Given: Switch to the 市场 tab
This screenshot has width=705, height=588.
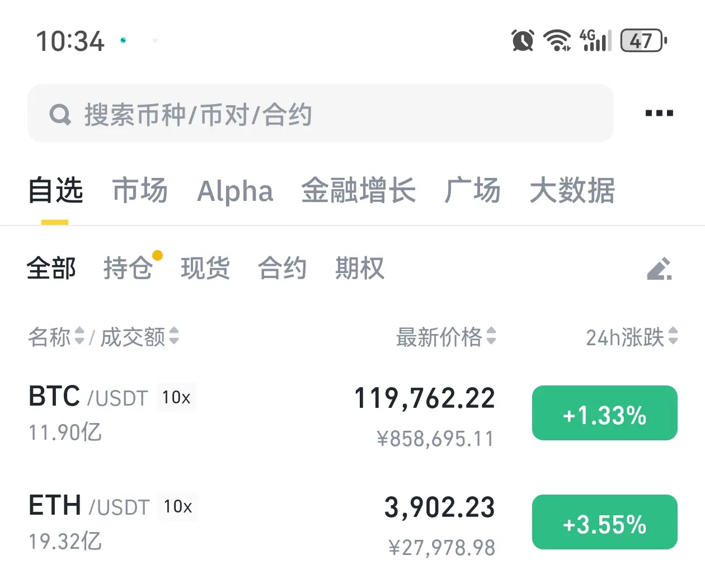Looking at the screenshot, I should tap(140, 190).
